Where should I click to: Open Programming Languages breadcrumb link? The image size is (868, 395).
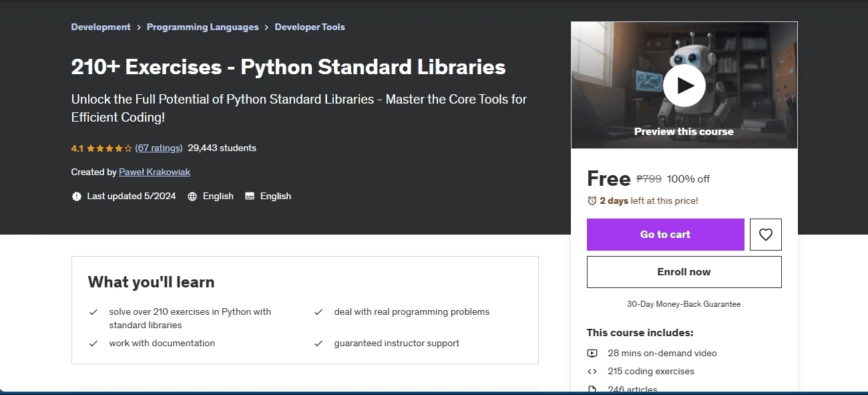click(202, 27)
